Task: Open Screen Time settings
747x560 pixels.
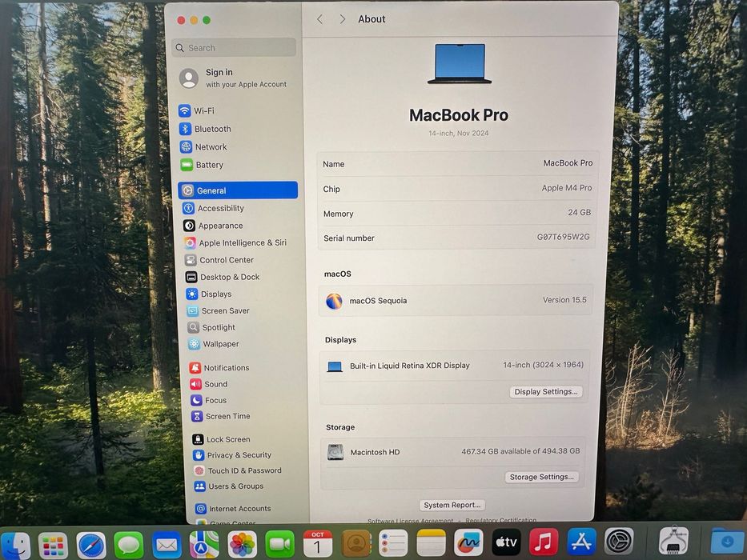Action: point(220,416)
